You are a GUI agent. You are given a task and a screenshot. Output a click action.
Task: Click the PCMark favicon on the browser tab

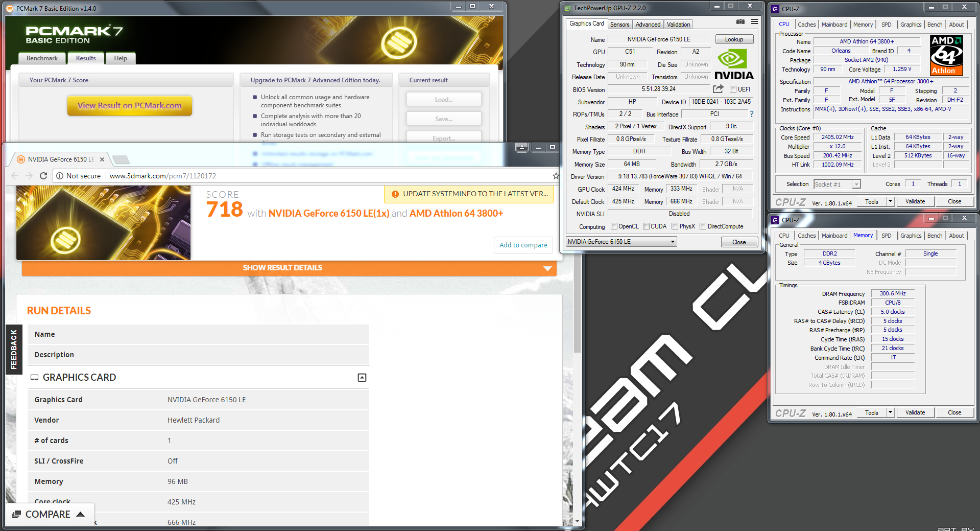pyautogui.click(x=21, y=159)
